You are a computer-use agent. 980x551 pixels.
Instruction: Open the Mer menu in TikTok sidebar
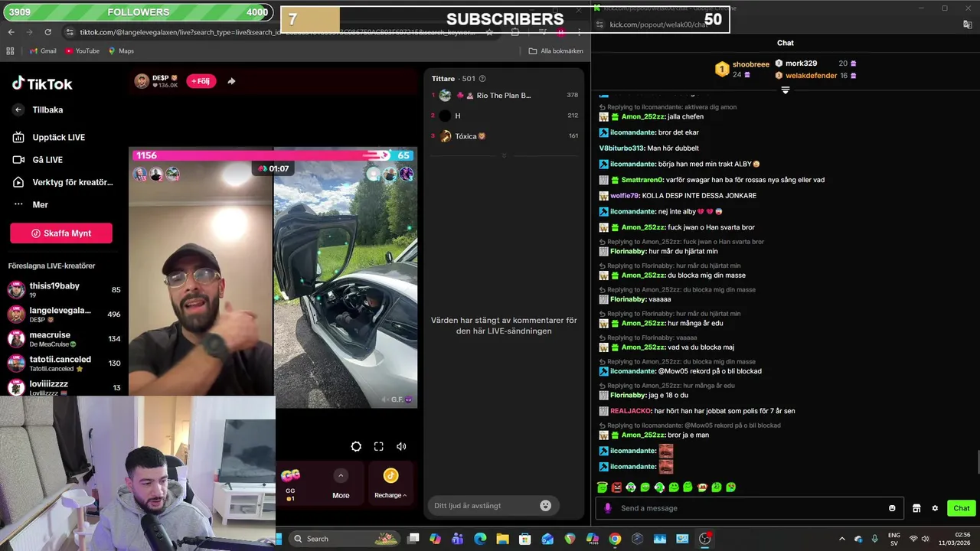pyautogui.click(x=31, y=204)
